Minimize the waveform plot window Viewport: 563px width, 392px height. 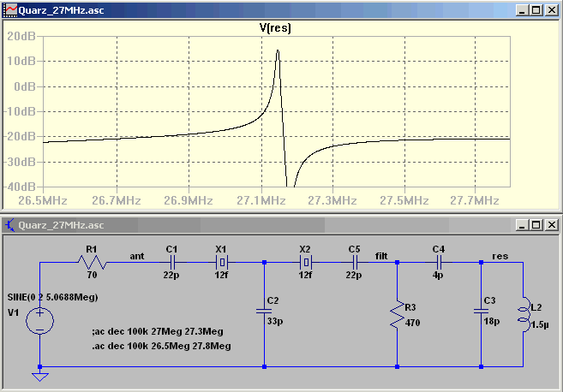point(522,10)
